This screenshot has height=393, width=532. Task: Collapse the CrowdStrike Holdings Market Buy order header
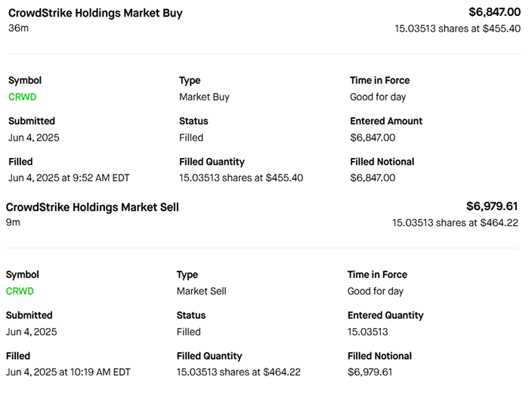click(95, 13)
